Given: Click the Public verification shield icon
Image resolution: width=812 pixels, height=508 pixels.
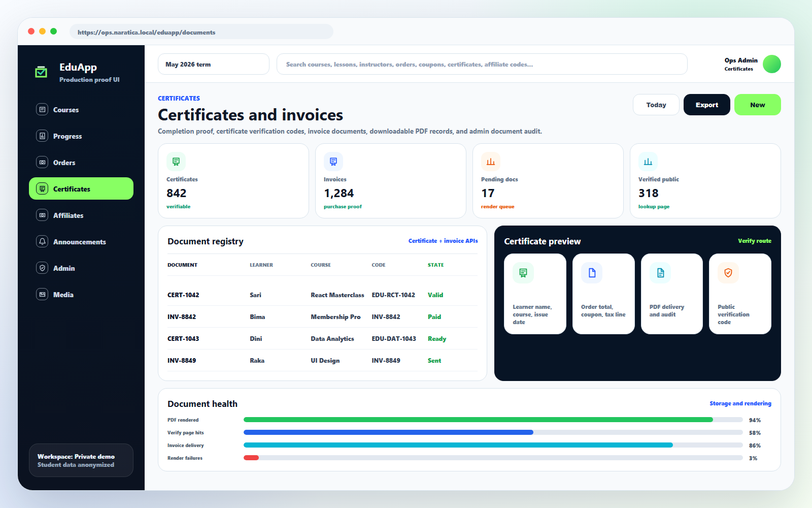Looking at the screenshot, I should [728, 273].
